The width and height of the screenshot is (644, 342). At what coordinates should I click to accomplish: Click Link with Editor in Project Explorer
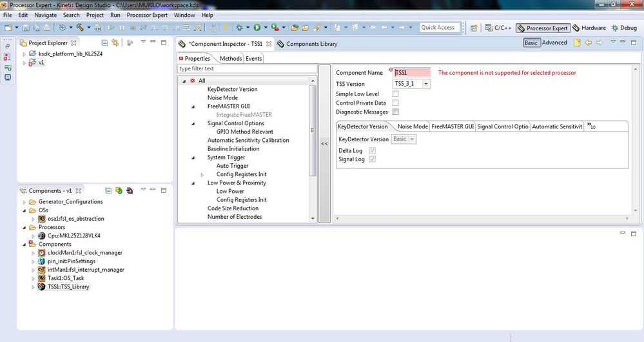click(x=115, y=43)
